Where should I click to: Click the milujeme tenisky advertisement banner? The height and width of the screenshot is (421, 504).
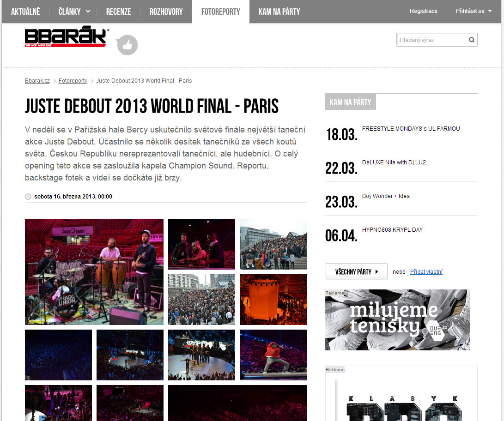397,320
